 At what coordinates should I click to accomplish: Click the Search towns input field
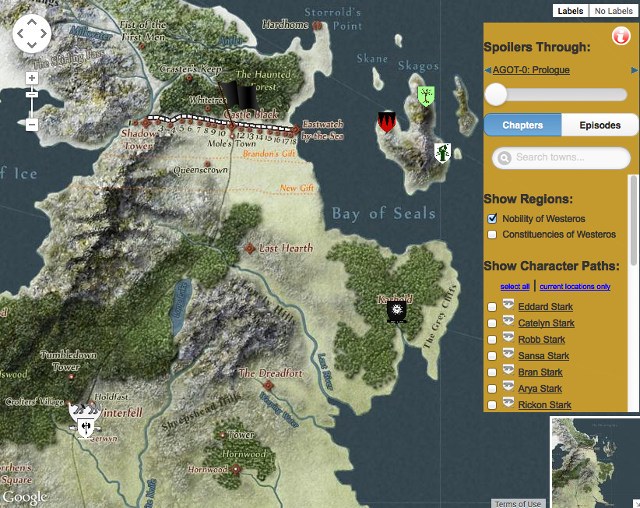tap(561, 158)
